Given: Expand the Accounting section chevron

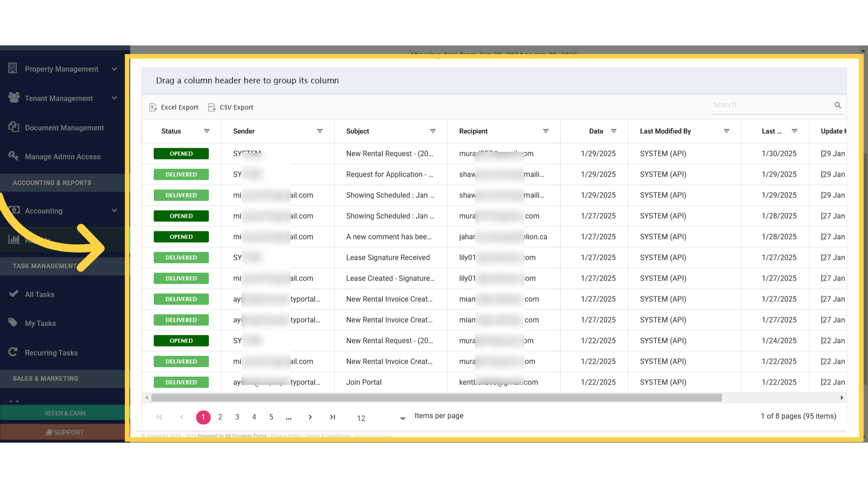Looking at the screenshot, I should 114,210.
